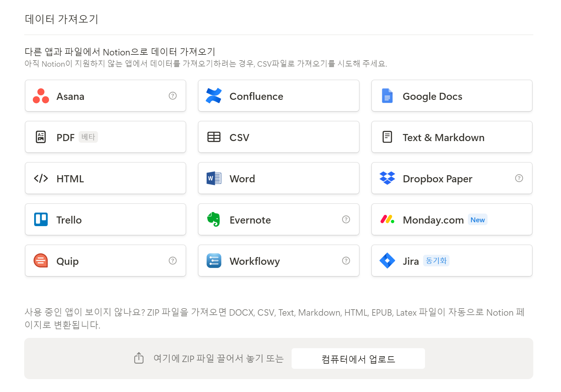Click the upload share icon in drop zone
Image resolution: width=561 pixels, height=392 pixels.
(139, 358)
